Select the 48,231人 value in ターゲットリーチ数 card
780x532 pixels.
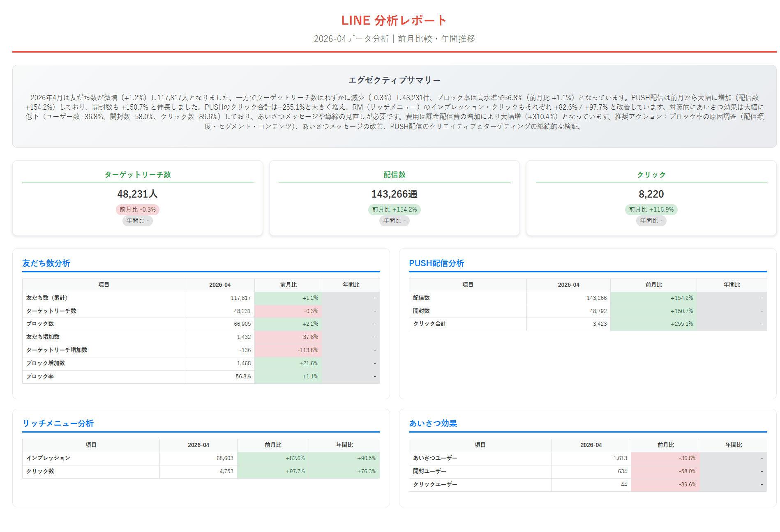[x=138, y=194]
